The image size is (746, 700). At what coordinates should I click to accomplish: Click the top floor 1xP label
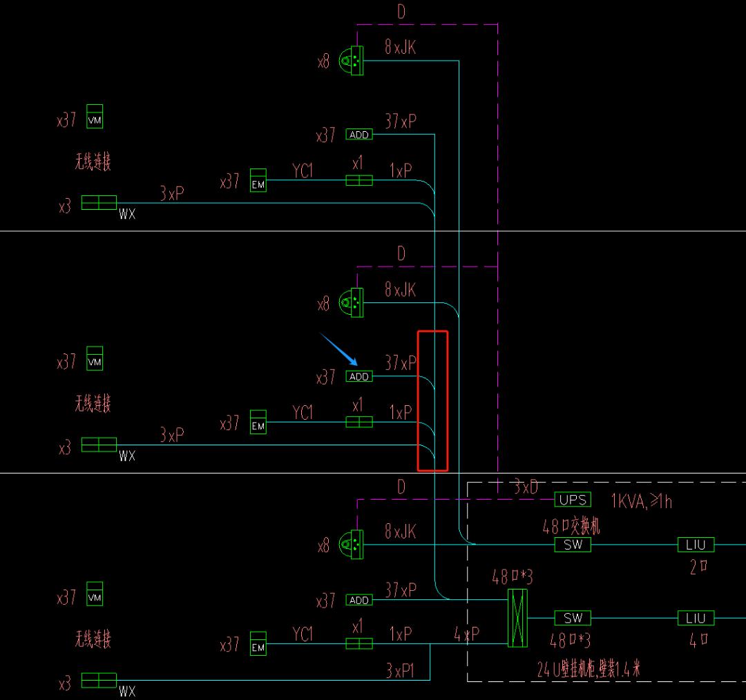click(x=401, y=171)
